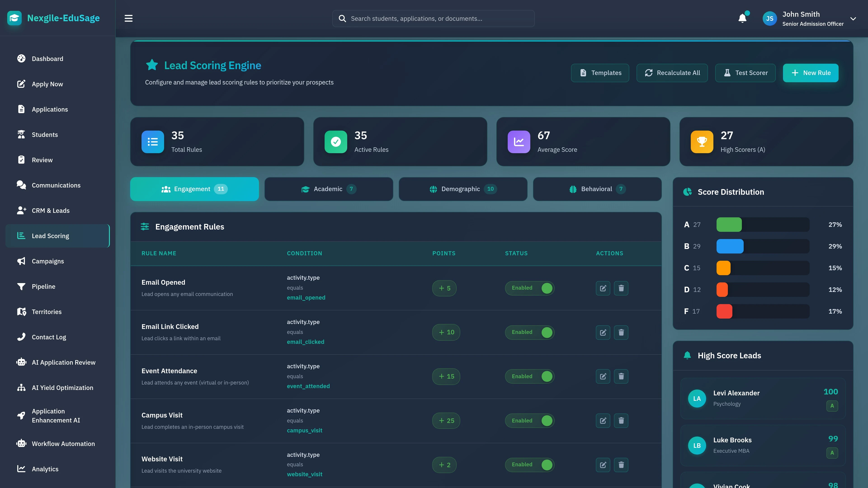Open the Demographic rules tab
Image resolution: width=868 pixels, height=488 pixels.
[463, 189]
